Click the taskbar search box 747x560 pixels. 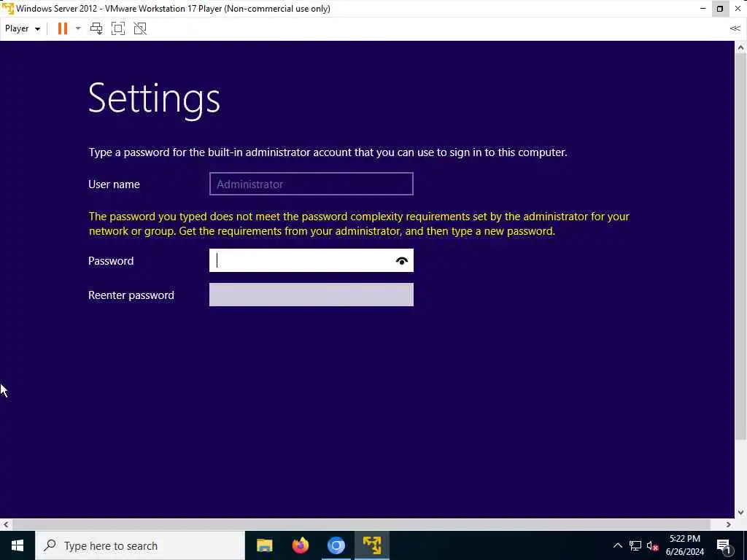tap(139, 545)
